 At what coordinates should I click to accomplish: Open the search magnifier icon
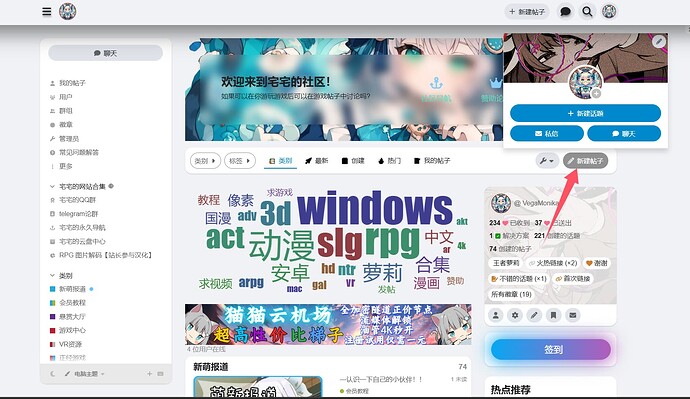coord(587,11)
